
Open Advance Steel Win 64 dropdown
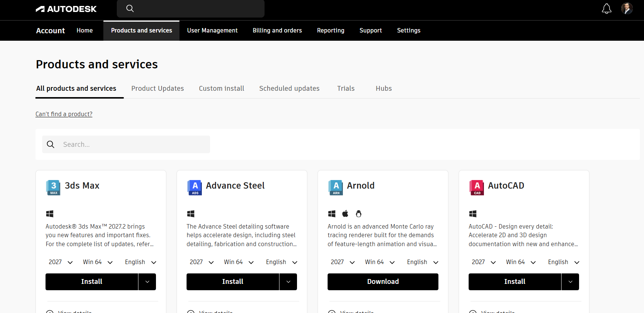[239, 262]
